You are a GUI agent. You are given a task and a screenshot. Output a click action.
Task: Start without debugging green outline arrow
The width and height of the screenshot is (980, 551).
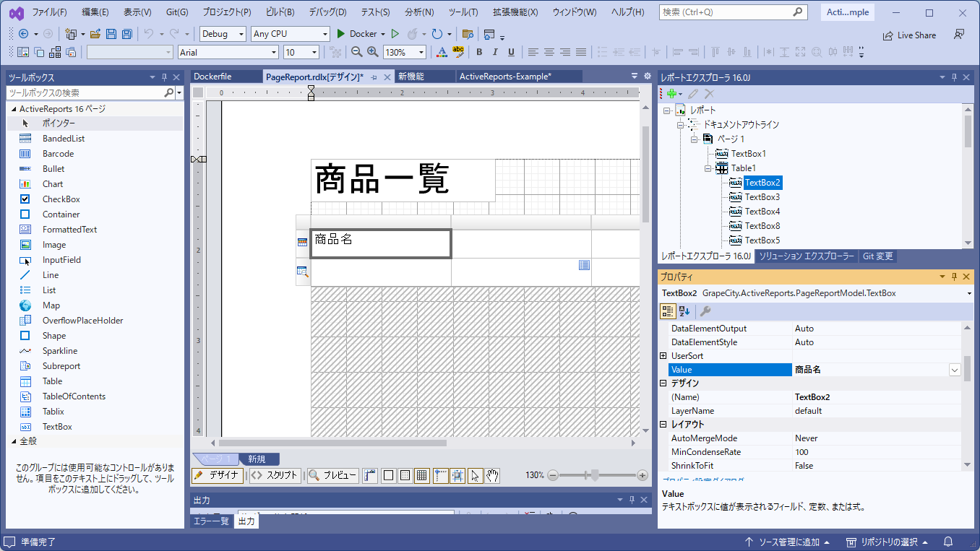(x=395, y=34)
